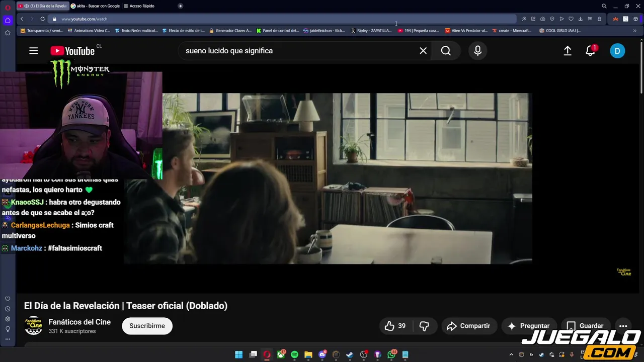
Task: Open Opera menu logo at top-left
Action: tap(8, 8)
